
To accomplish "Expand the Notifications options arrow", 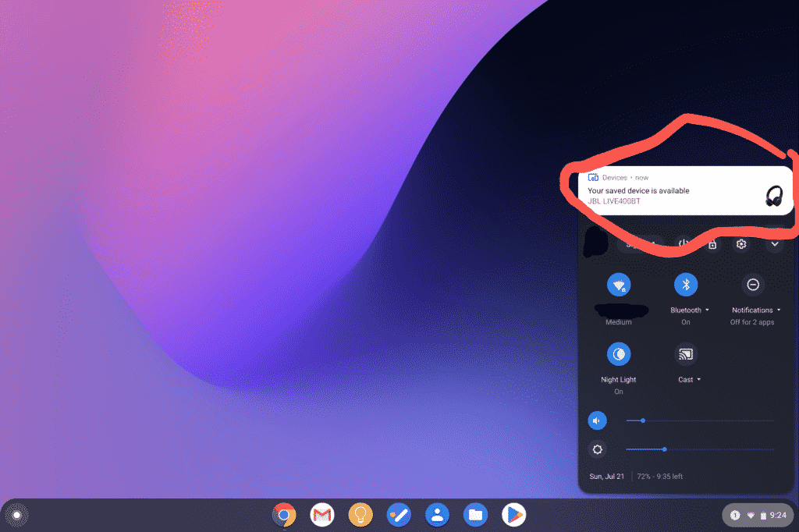I will 777,310.
